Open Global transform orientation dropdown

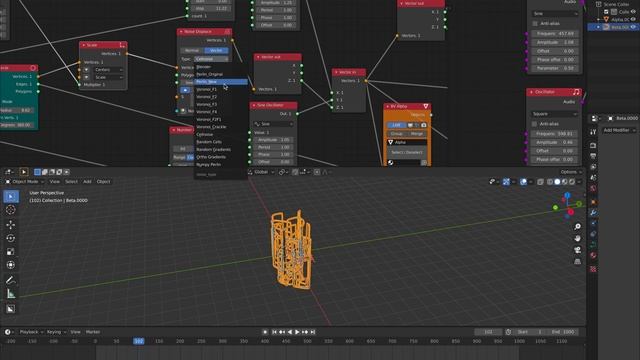261,172
